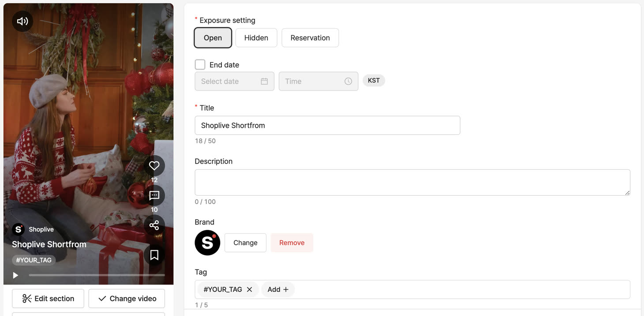The height and width of the screenshot is (316, 644).
Task: Click the Shoplive name on video overlay
Action: click(41, 229)
